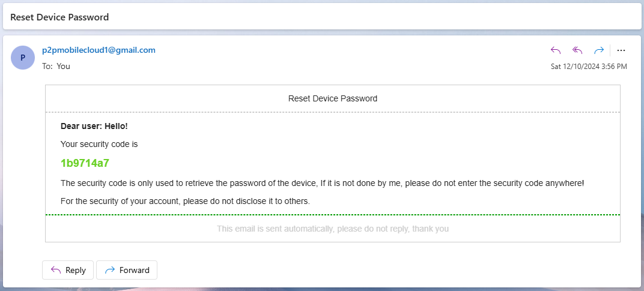Click the Reply all double-arrow icon
644x291 pixels.
(577, 50)
